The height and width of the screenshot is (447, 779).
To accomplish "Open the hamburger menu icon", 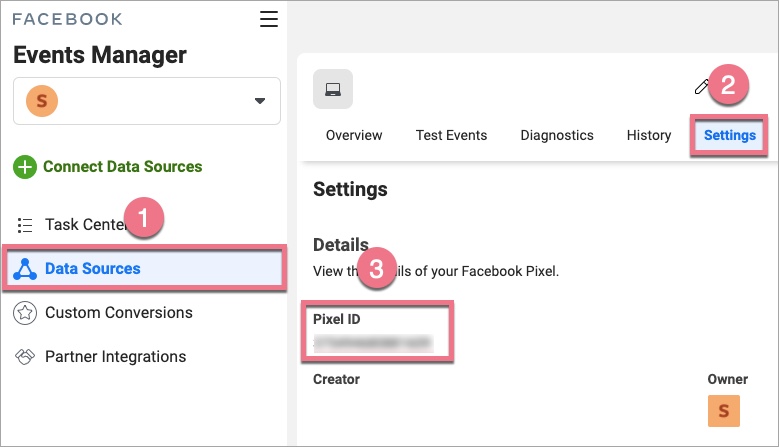I will point(268,19).
